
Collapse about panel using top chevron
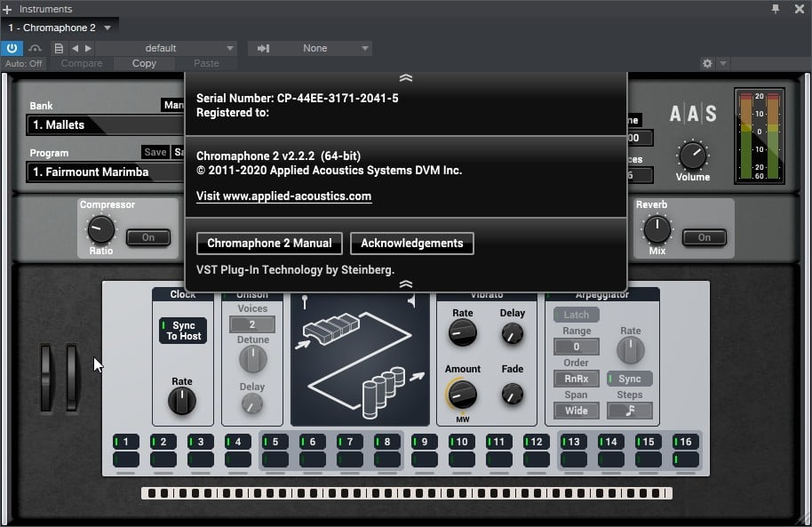406,78
